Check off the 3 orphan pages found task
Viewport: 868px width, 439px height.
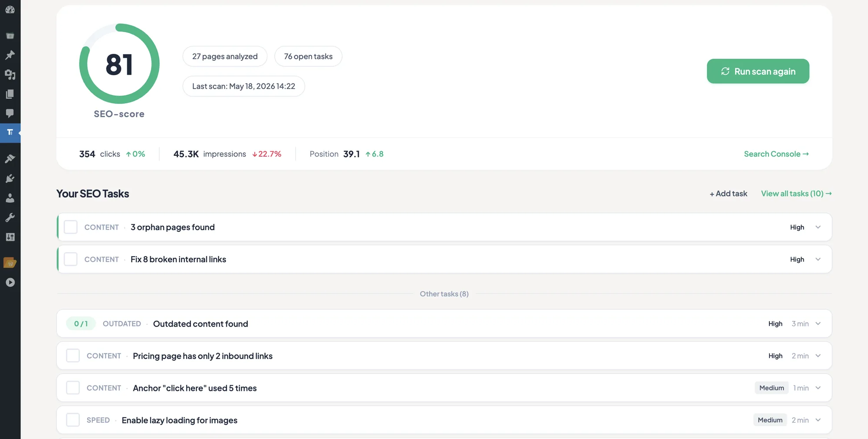point(71,227)
